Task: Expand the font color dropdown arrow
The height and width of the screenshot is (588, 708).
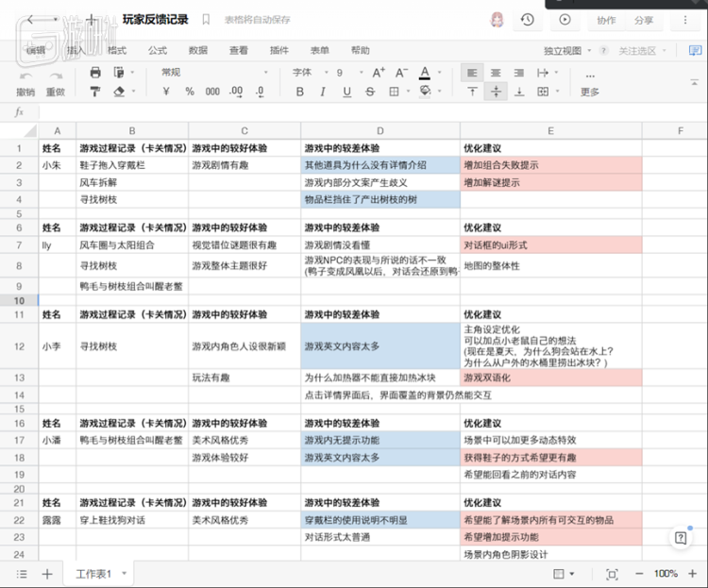Action: [x=439, y=73]
